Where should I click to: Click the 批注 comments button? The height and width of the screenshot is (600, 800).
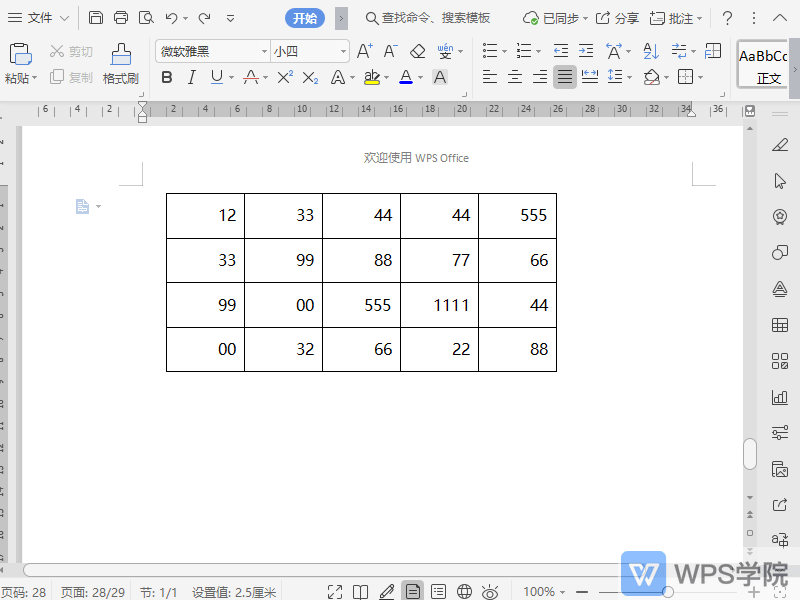tap(675, 18)
